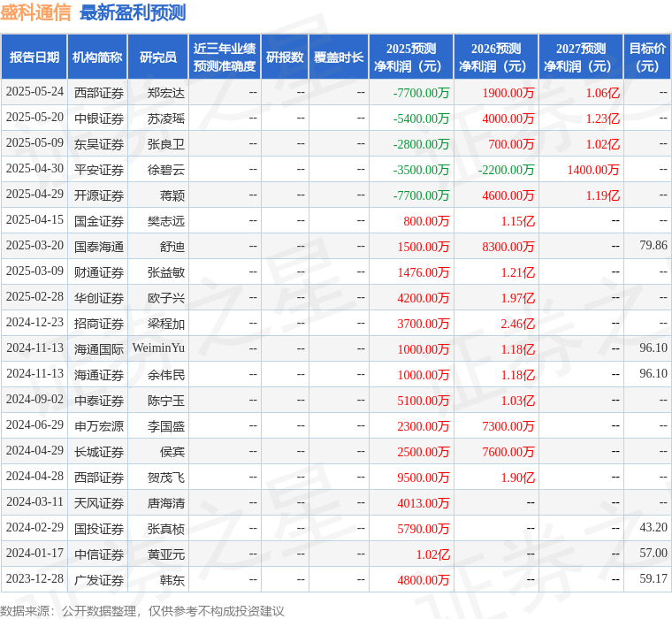The image size is (672, 619).
Task: Select the 4600.00万 value
Action: 508,195
